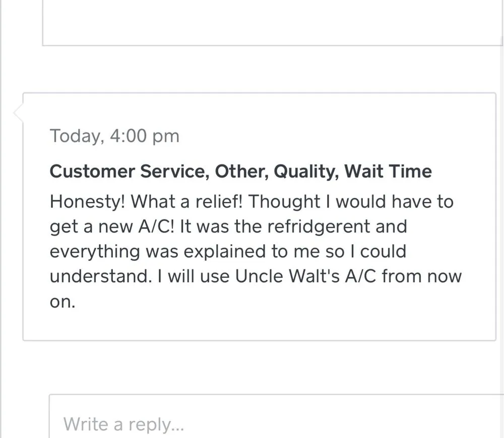The height and width of the screenshot is (438, 504).
Task: Click the right edge scrollbar area
Action: (x=500, y=219)
